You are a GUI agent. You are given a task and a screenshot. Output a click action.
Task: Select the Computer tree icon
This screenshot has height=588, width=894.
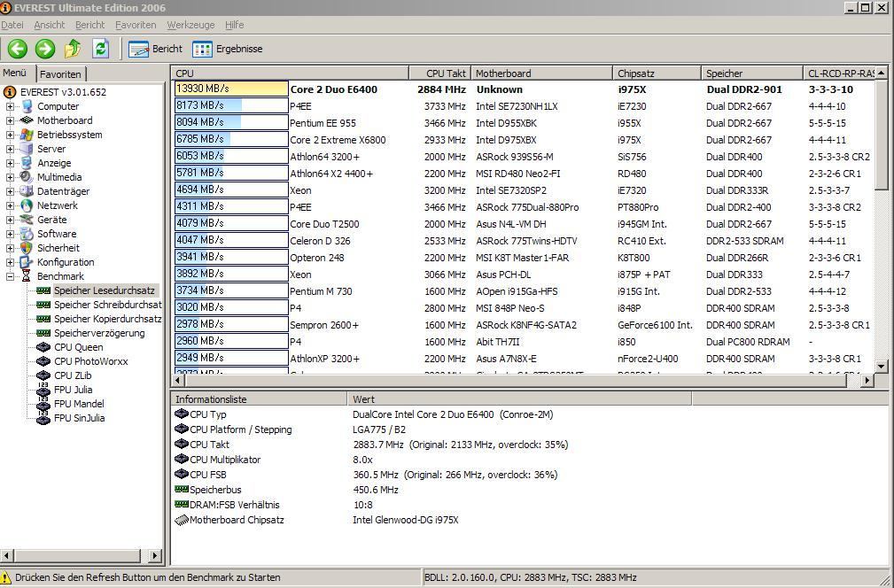coord(27,106)
